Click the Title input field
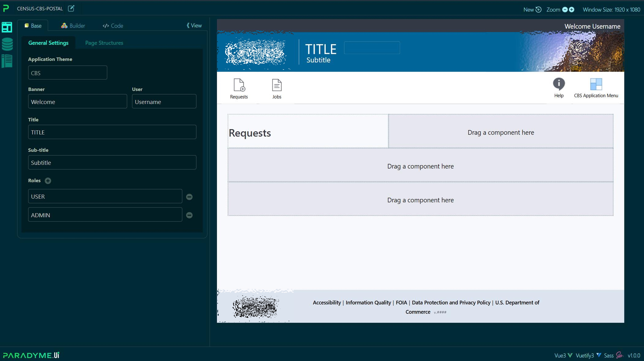 (x=112, y=132)
